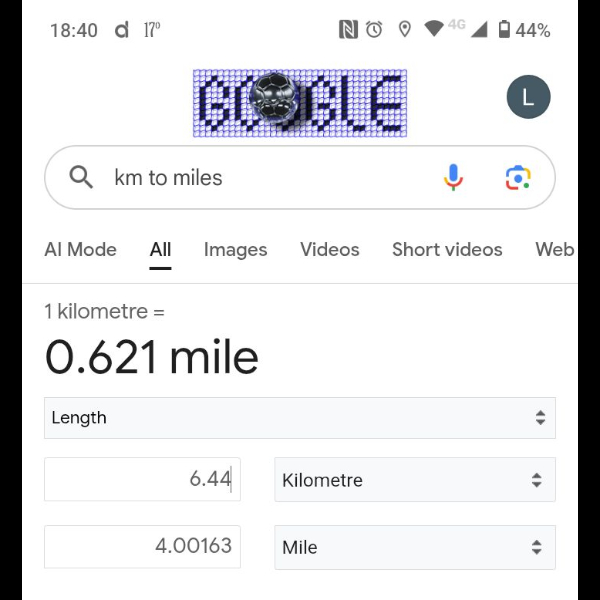Tap the NFC status bar icon
This screenshot has width=600, height=600.
[x=348, y=30]
